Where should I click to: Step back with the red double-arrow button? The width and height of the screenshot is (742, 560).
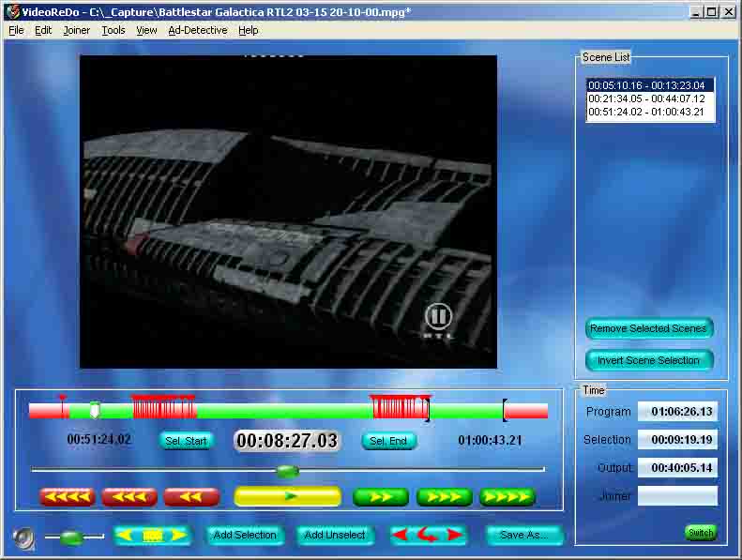point(190,497)
